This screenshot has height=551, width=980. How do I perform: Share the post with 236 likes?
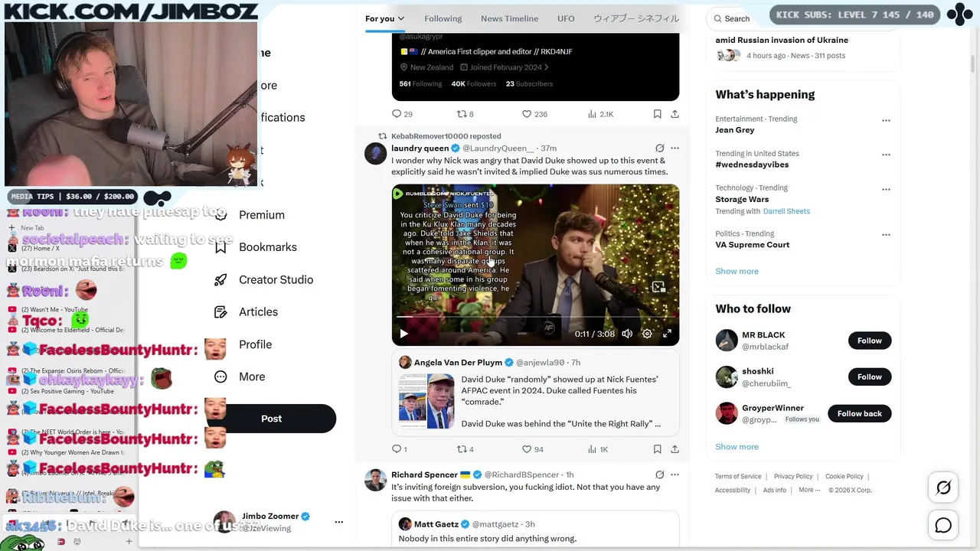[x=675, y=114]
